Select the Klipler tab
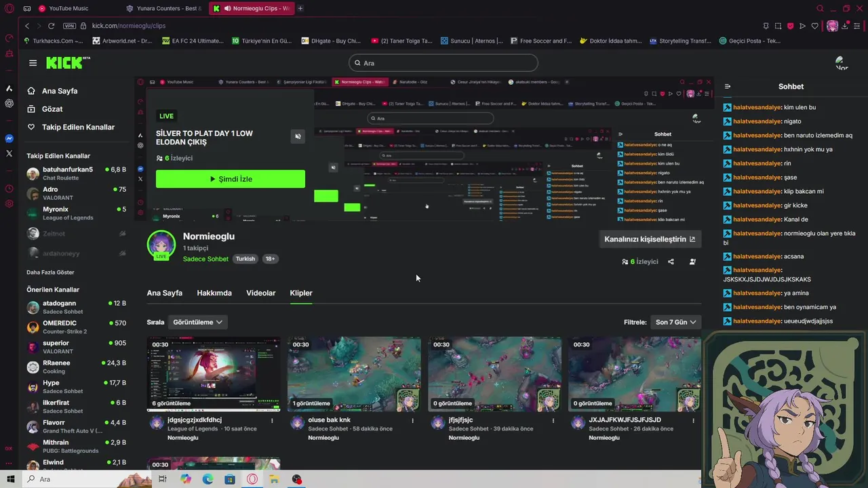Screen dimensions: 868x488 click(301, 293)
